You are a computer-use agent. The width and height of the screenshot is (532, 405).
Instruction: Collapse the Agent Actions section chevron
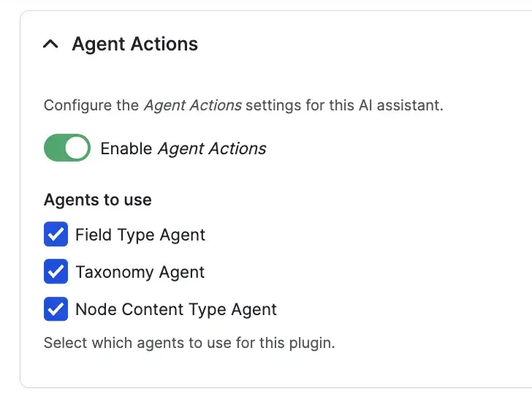pyautogui.click(x=50, y=45)
